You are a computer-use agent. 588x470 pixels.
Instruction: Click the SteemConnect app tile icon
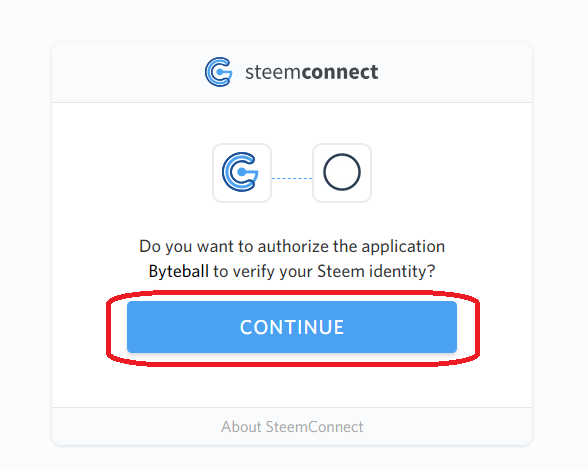click(x=240, y=172)
